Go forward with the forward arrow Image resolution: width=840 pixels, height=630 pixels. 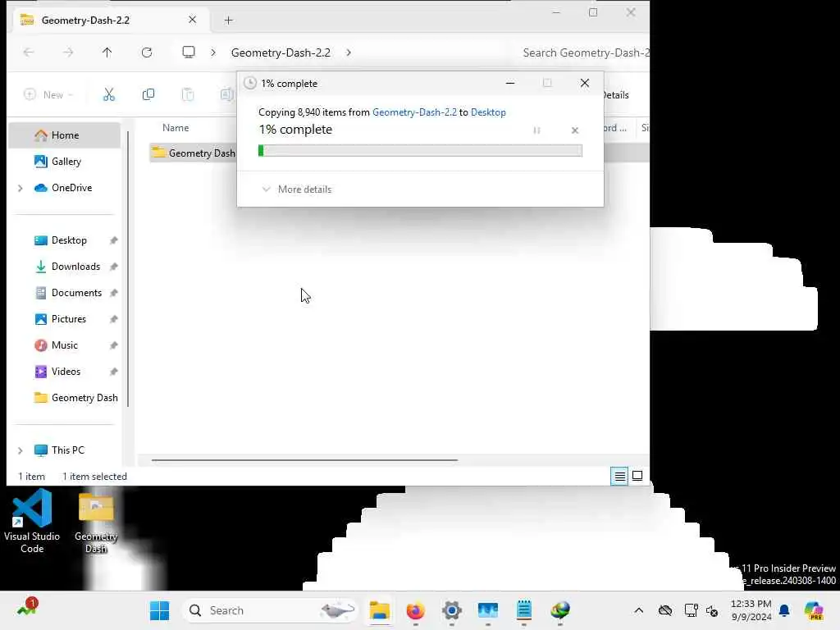(68, 52)
